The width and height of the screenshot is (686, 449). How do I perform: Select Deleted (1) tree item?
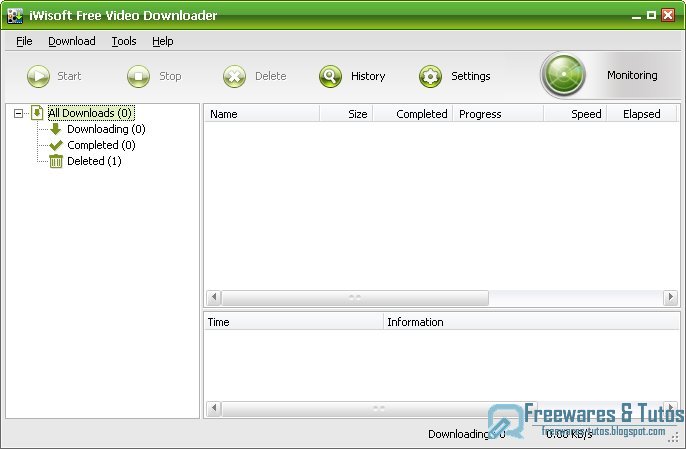coord(94,161)
